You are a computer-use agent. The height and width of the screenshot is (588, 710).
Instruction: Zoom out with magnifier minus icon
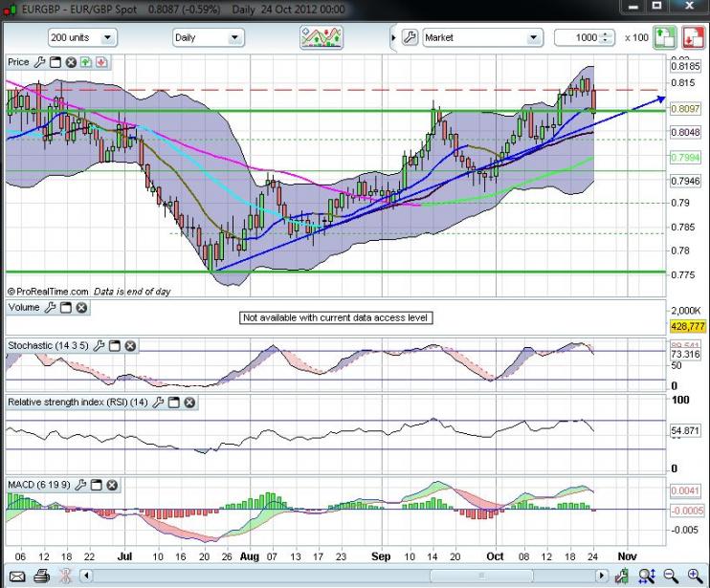[670, 576]
